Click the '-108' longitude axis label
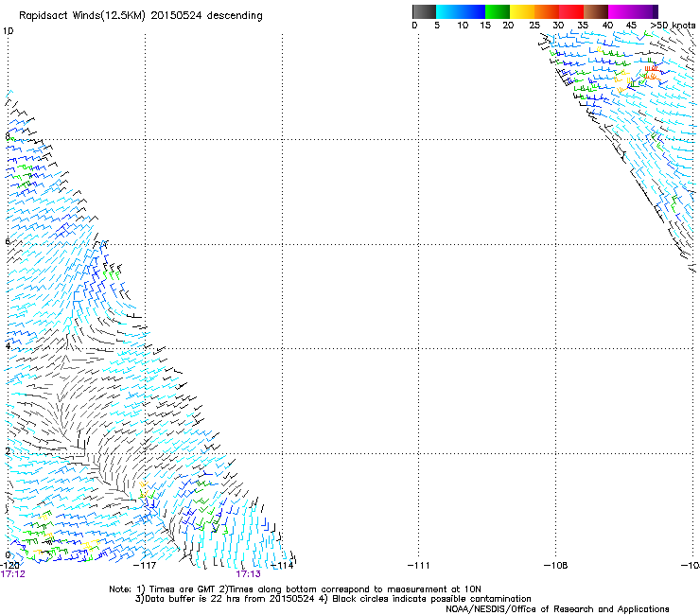This screenshot has width=700, height=615. tap(556, 566)
